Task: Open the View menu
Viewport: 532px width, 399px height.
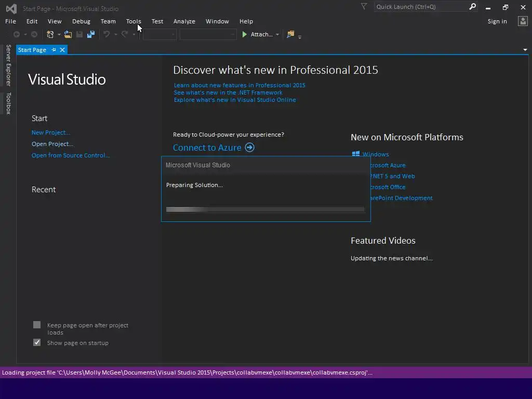Action: 55,21
